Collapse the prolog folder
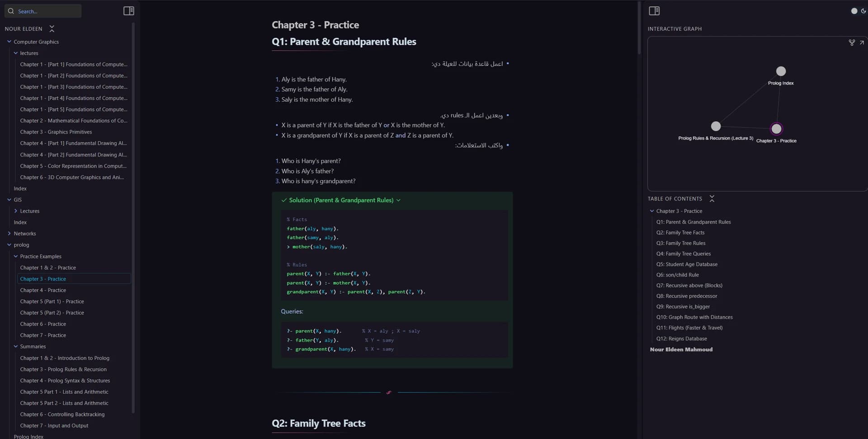This screenshot has height=439, width=868. click(x=9, y=245)
